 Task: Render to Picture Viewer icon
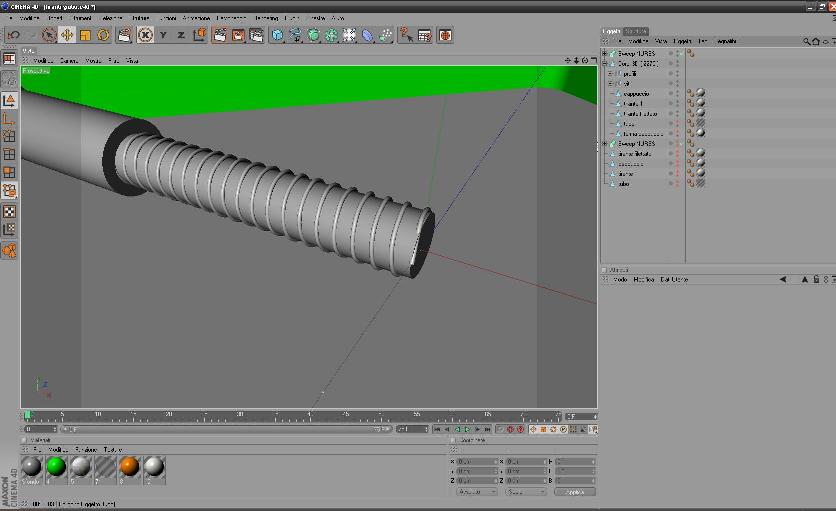pyautogui.click(x=238, y=35)
